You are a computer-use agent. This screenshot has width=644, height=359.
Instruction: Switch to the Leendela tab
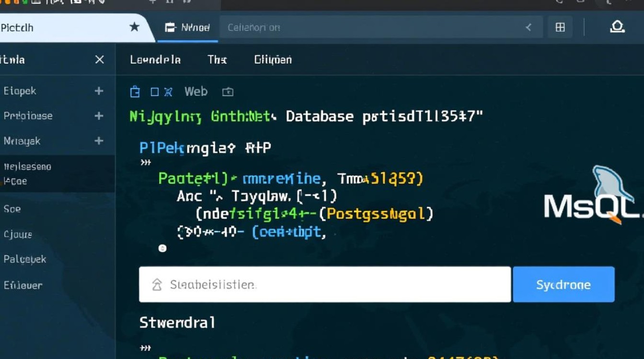155,60
